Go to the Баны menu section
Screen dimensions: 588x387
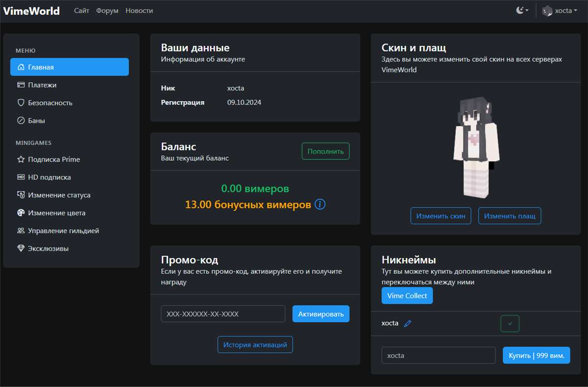[70, 121]
